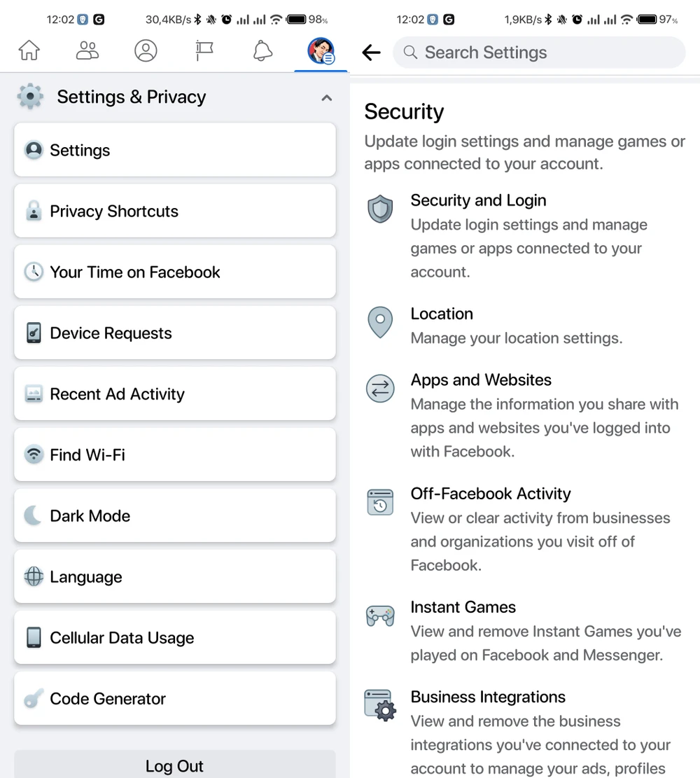Open the Settings menu item

(175, 151)
